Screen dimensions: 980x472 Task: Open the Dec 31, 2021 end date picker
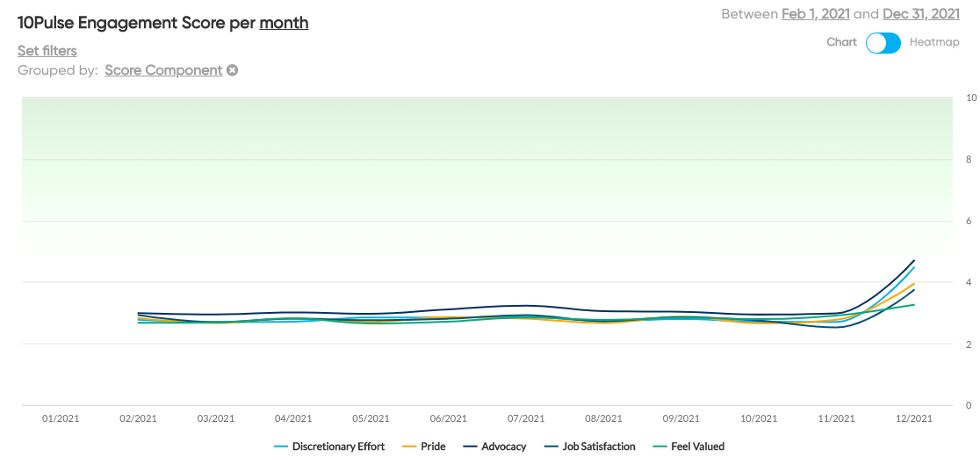point(921,14)
